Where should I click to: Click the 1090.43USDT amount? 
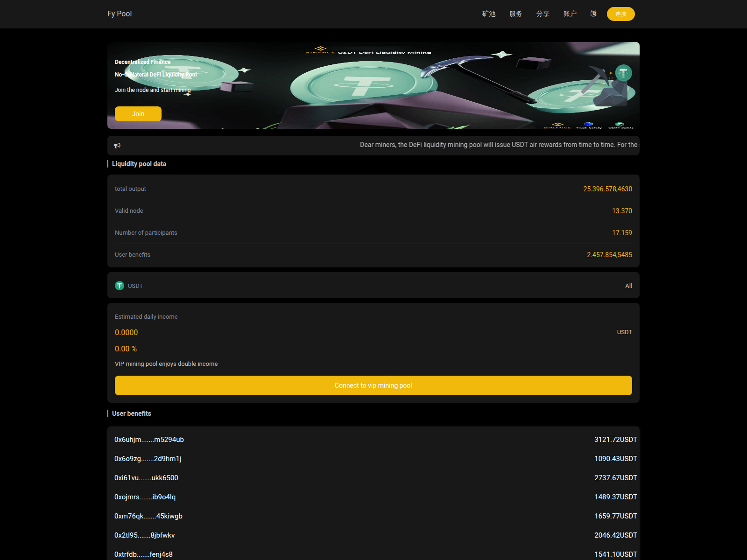pos(615,459)
